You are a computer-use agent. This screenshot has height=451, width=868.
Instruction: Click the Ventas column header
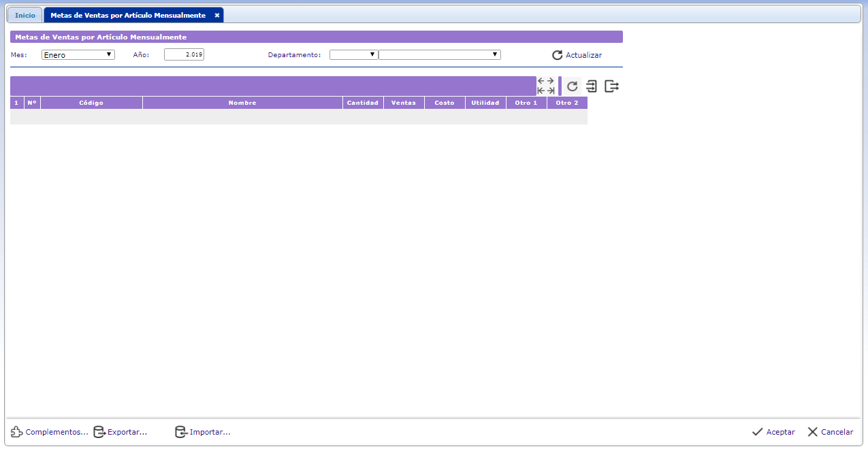click(404, 103)
